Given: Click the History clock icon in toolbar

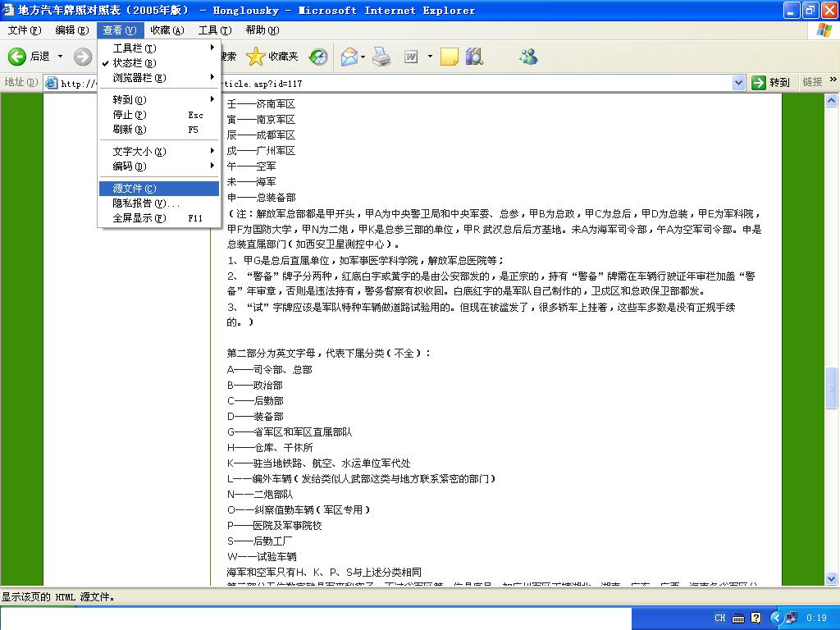Looking at the screenshot, I should (x=318, y=57).
